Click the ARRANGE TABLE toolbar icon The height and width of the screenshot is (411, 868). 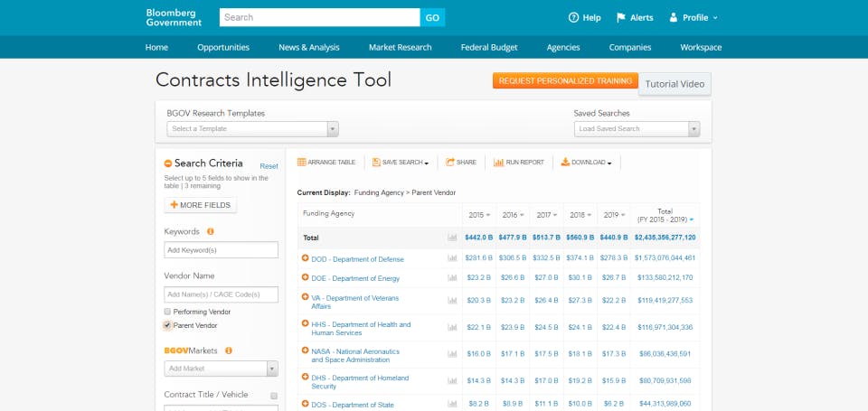(302, 162)
